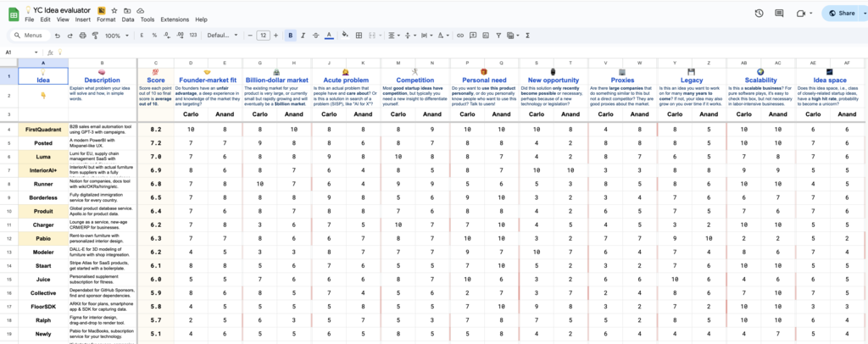Open more number formats (123)

point(192,36)
